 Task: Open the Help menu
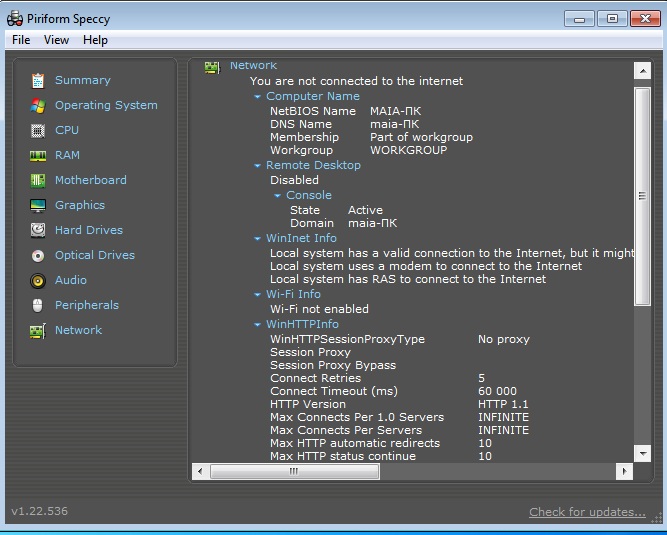96,40
